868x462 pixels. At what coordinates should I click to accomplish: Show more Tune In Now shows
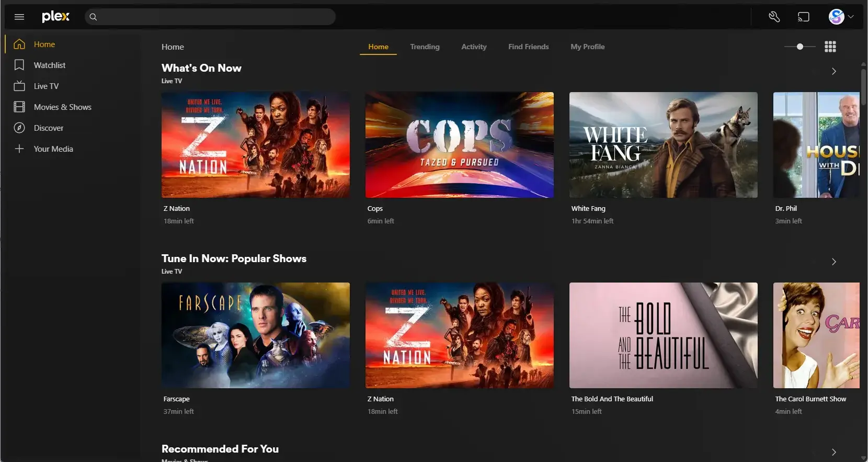click(x=834, y=262)
